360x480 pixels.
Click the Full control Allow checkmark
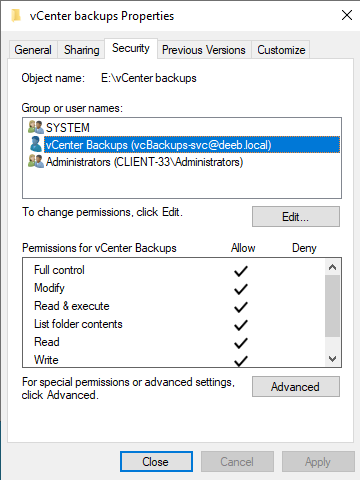coord(241,271)
